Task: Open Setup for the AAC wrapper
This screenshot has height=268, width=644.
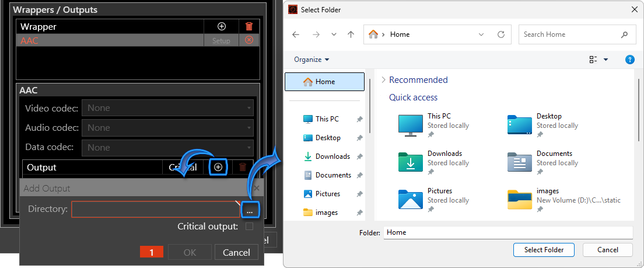Action: pos(221,41)
